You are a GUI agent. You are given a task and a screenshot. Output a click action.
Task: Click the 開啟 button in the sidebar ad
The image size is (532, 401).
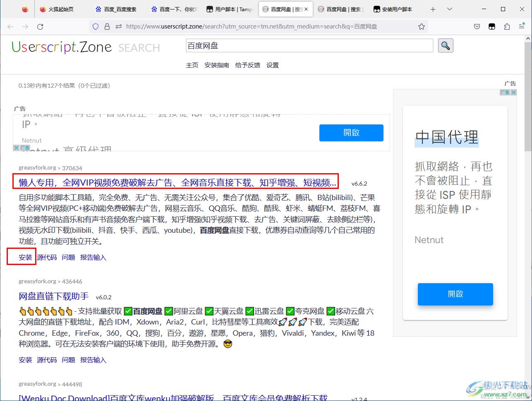pos(455,294)
